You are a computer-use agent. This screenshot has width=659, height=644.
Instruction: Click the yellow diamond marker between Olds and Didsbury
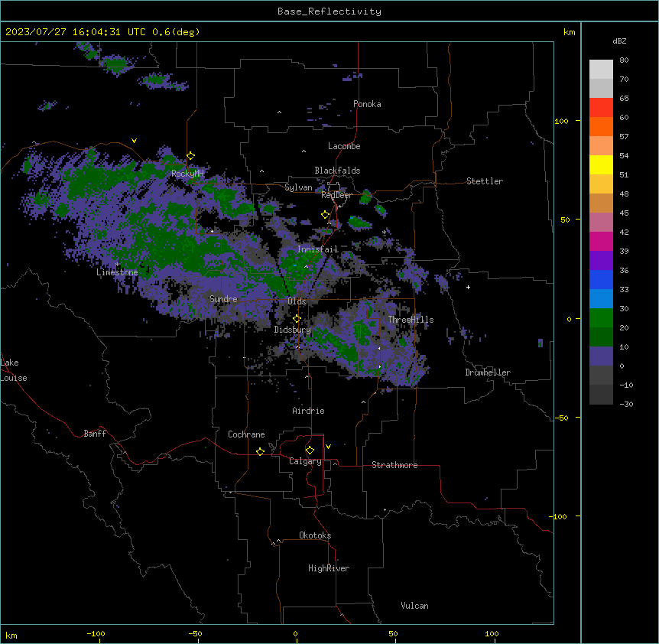point(297,319)
